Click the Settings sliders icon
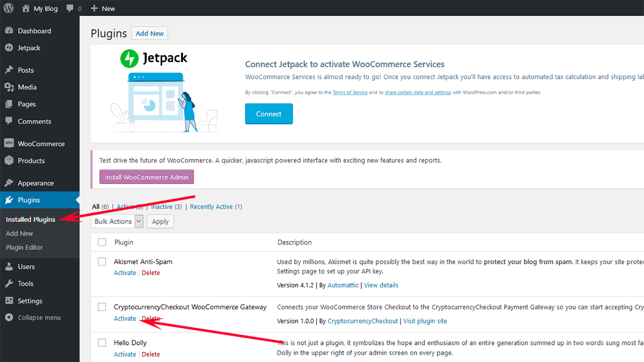Image resolution: width=644 pixels, height=362 pixels. (9, 301)
